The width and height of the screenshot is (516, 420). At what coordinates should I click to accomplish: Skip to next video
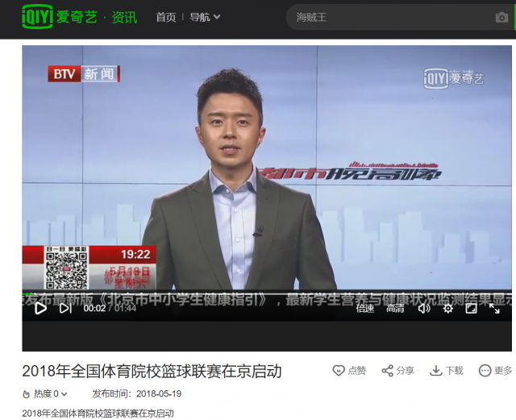pyautogui.click(x=65, y=308)
